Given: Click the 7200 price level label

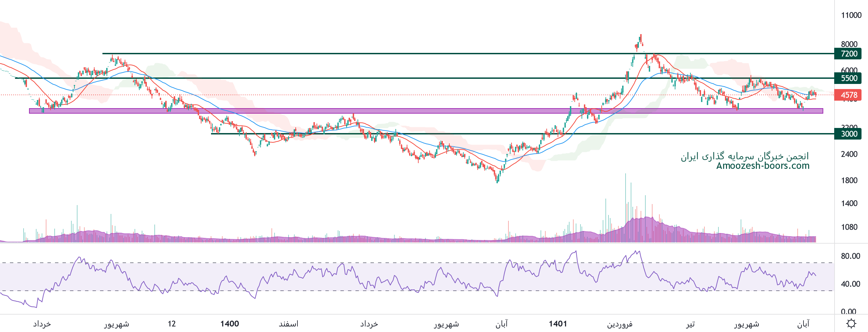Looking at the screenshot, I should tap(849, 54).
